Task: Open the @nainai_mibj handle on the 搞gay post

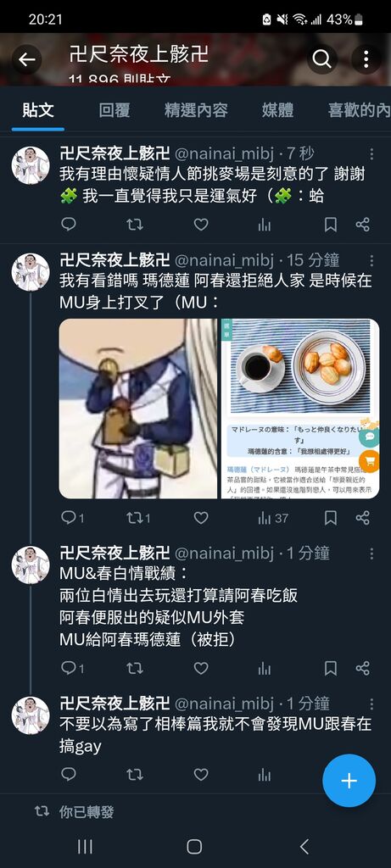Action: click(x=224, y=704)
